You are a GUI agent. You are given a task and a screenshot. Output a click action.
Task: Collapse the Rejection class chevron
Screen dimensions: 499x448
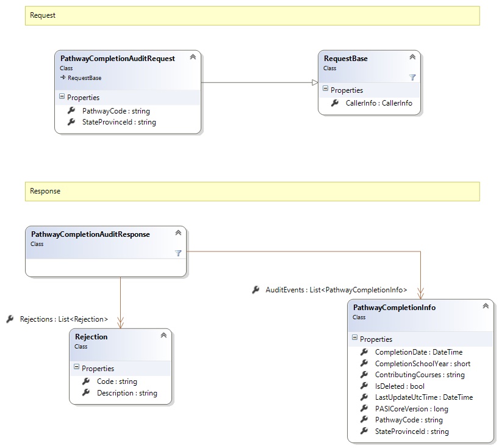(163, 336)
